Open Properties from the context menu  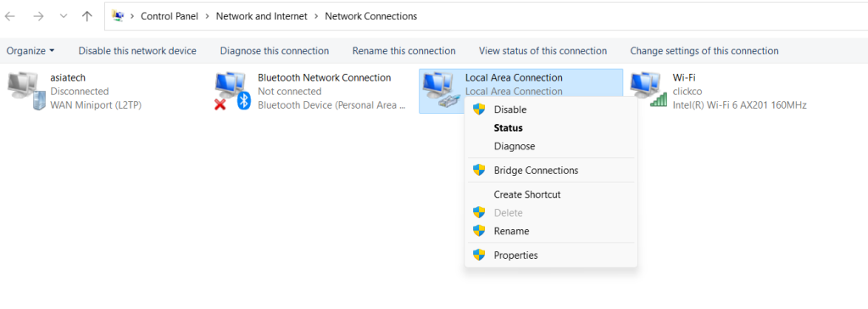click(551, 256)
